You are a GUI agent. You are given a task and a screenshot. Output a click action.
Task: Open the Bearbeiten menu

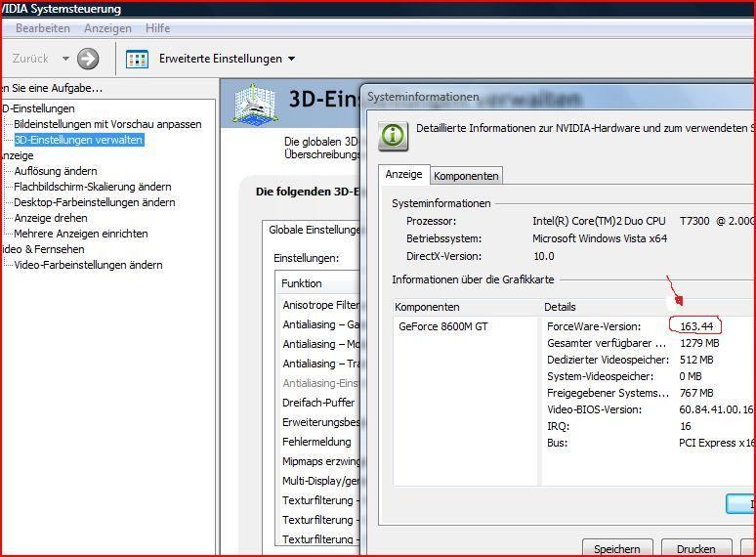[x=42, y=28]
